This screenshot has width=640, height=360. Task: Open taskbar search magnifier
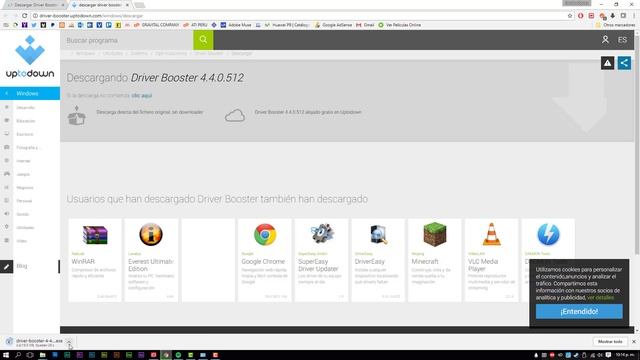[18, 355]
